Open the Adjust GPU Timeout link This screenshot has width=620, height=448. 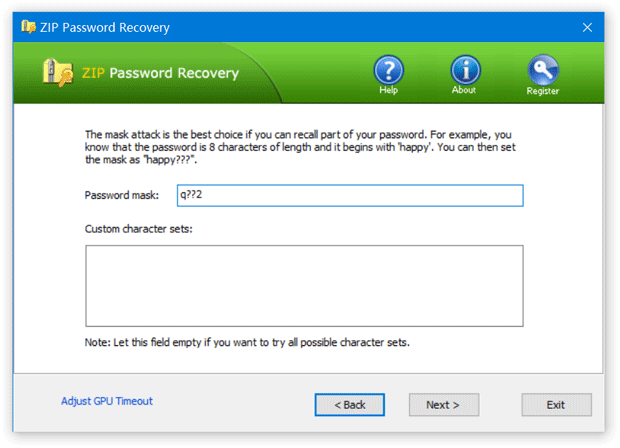click(x=107, y=402)
